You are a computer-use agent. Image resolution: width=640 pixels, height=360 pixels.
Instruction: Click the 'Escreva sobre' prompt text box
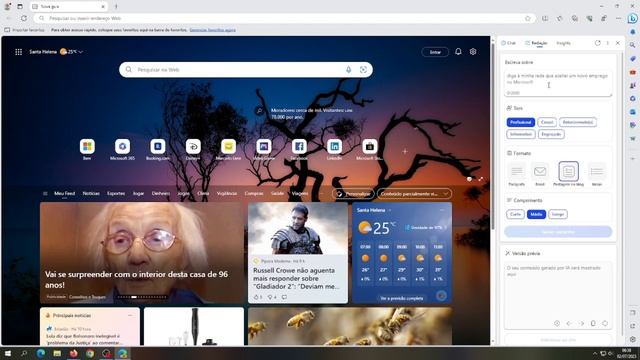[558, 84]
